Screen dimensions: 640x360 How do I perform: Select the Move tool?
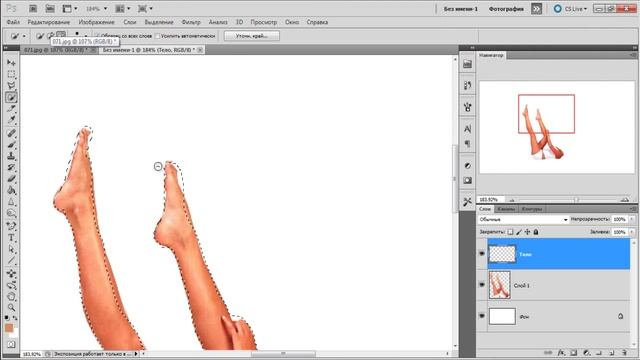click(11, 62)
